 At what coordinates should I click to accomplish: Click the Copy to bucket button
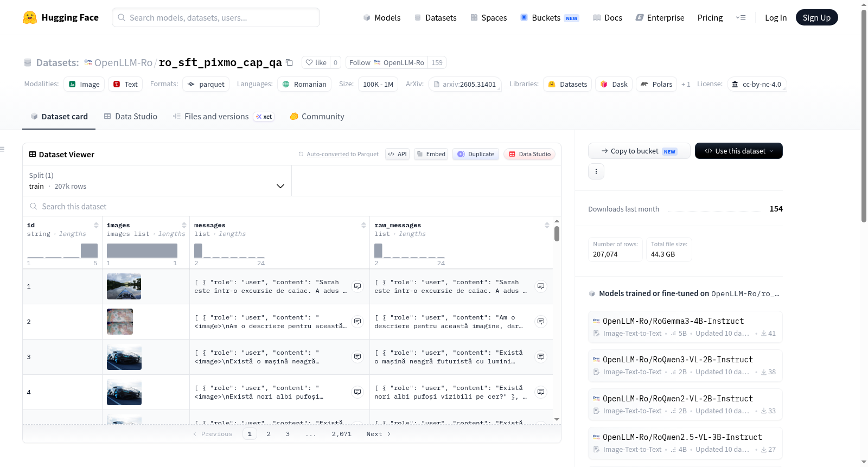click(639, 151)
